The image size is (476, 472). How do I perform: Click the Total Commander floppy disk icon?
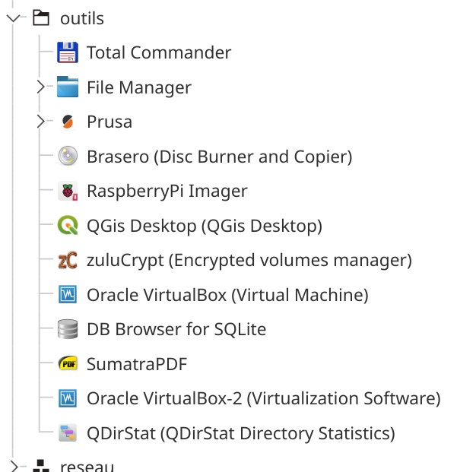(x=68, y=52)
